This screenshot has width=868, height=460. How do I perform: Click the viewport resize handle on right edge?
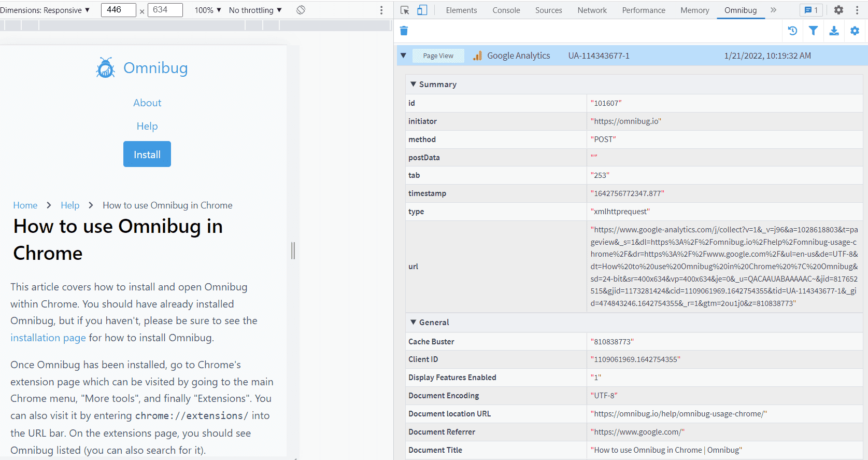tap(293, 251)
